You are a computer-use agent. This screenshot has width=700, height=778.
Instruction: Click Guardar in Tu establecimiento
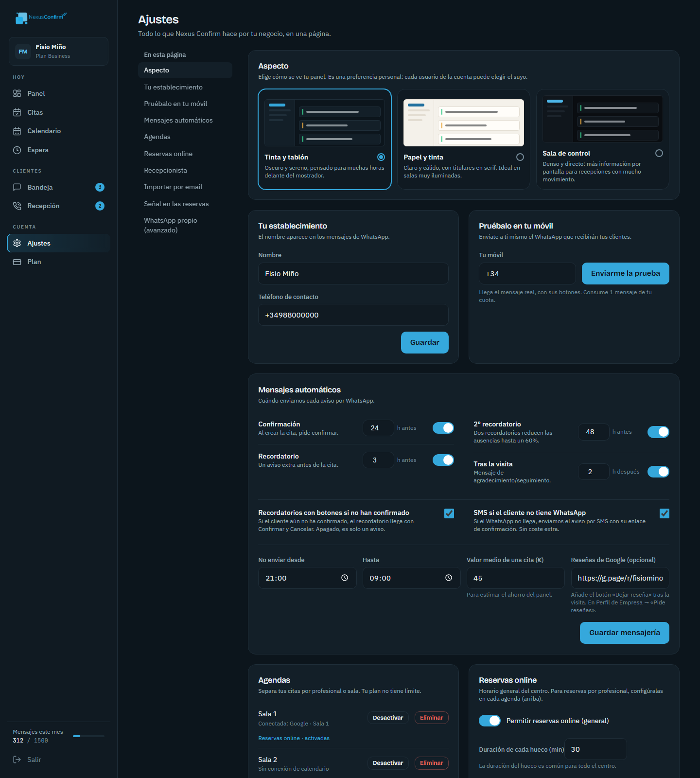click(425, 342)
